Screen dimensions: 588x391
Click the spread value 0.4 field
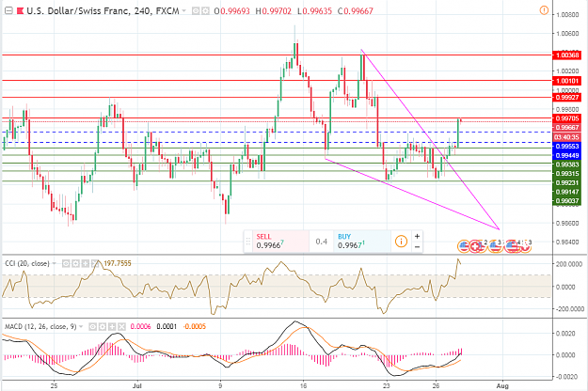coord(322,242)
